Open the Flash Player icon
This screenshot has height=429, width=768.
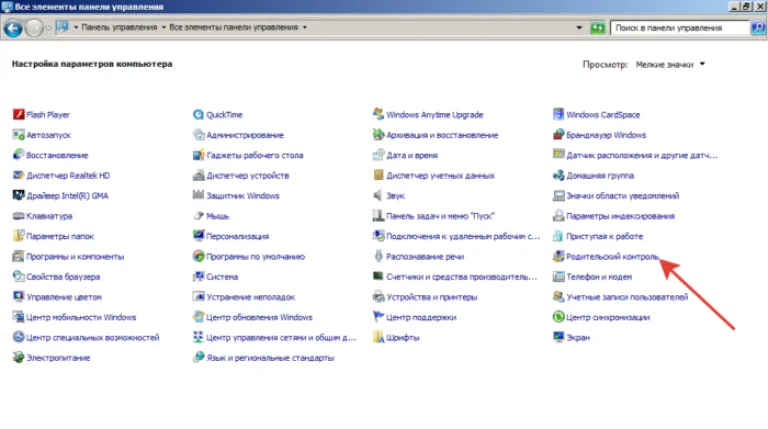19,115
